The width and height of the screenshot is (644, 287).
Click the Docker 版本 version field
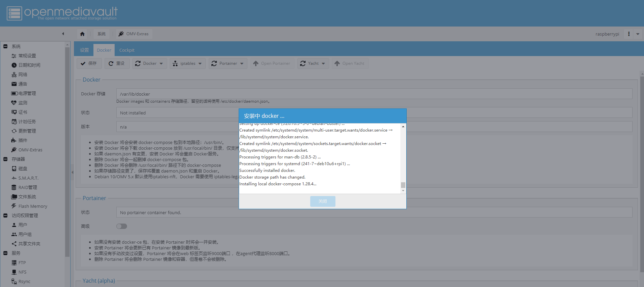click(x=374, y=127)
